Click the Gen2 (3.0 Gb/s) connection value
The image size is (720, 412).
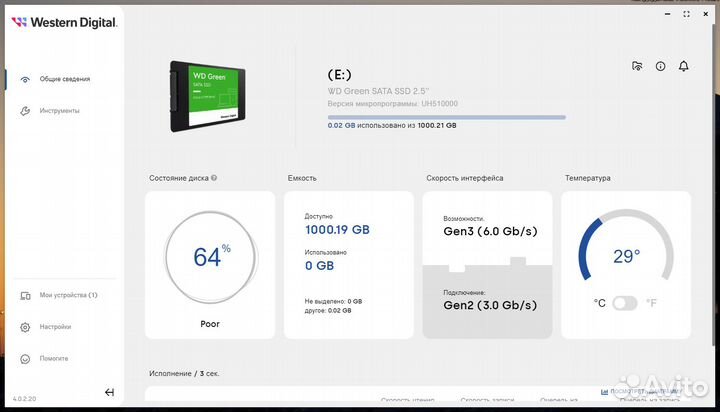[490, 305]
